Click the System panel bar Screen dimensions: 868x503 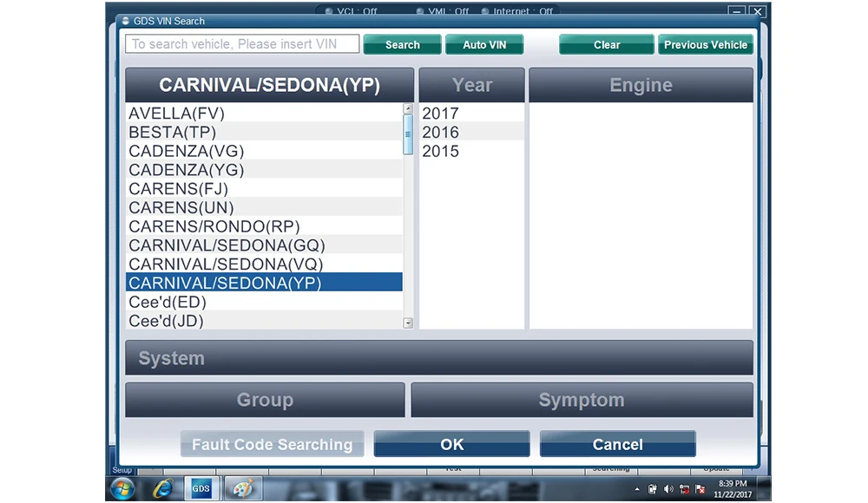click(439, 357)
